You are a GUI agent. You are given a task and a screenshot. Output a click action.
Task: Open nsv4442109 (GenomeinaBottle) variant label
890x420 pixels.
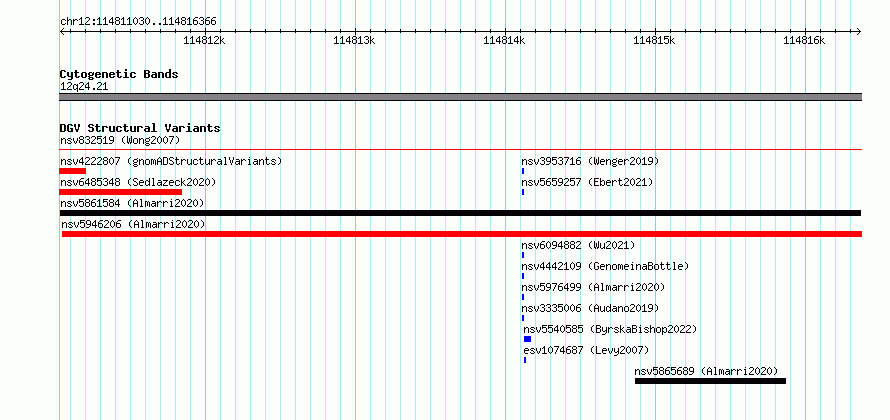tap(605, 266)
